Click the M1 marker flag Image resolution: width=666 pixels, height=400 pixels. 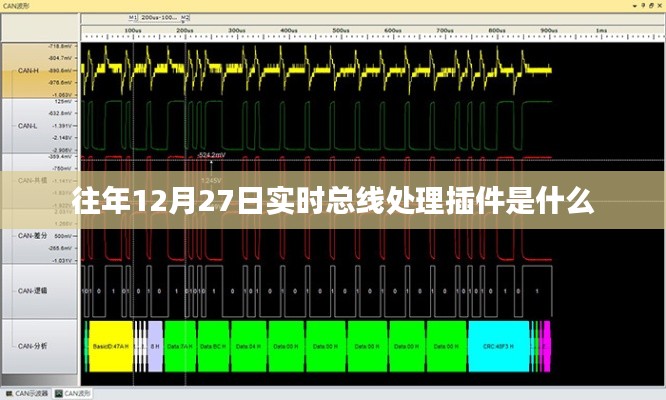[133, 18]
